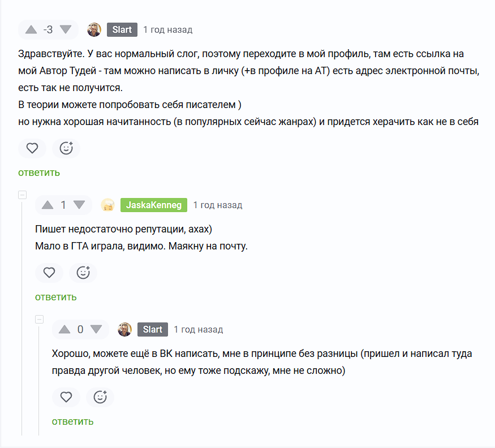Screen dimensions: 495x448
Task: Reply to the first Slart comment
Action: tap(39, 173)
